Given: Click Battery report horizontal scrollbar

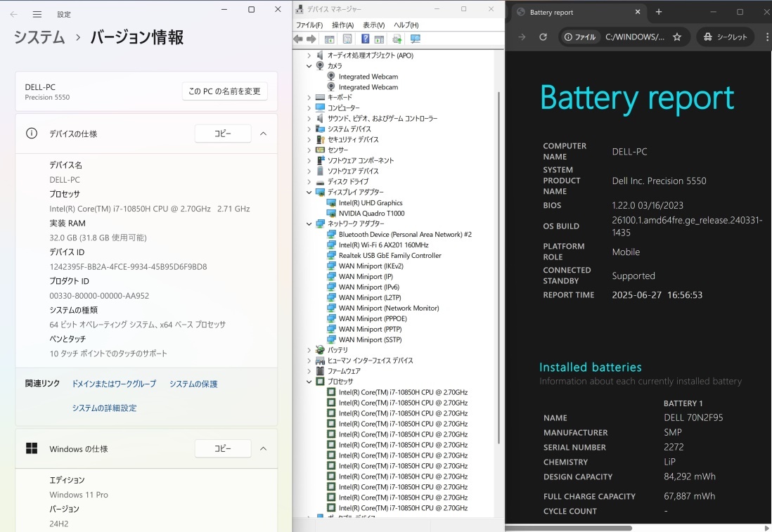Looking at the screenshot, I should click(569, 528).
